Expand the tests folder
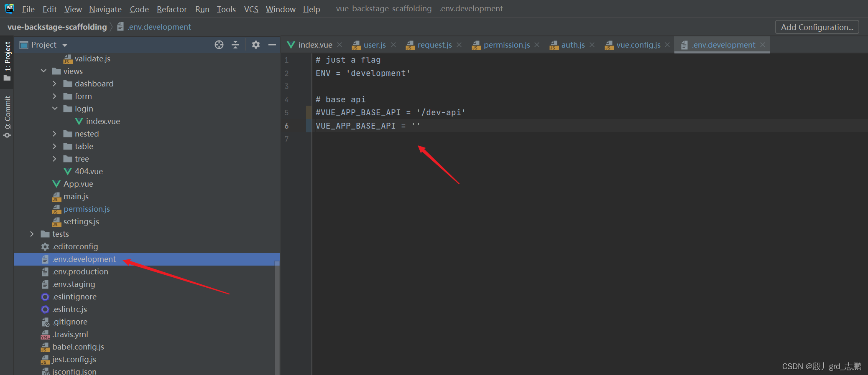868x375 pixels. click(32, 234)
